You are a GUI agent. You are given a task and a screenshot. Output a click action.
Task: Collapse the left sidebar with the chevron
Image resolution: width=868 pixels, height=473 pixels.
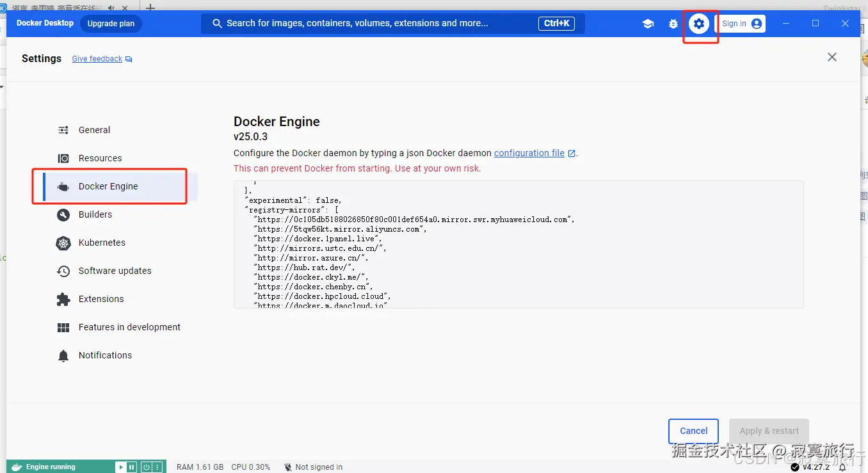(x=2, y=87)
